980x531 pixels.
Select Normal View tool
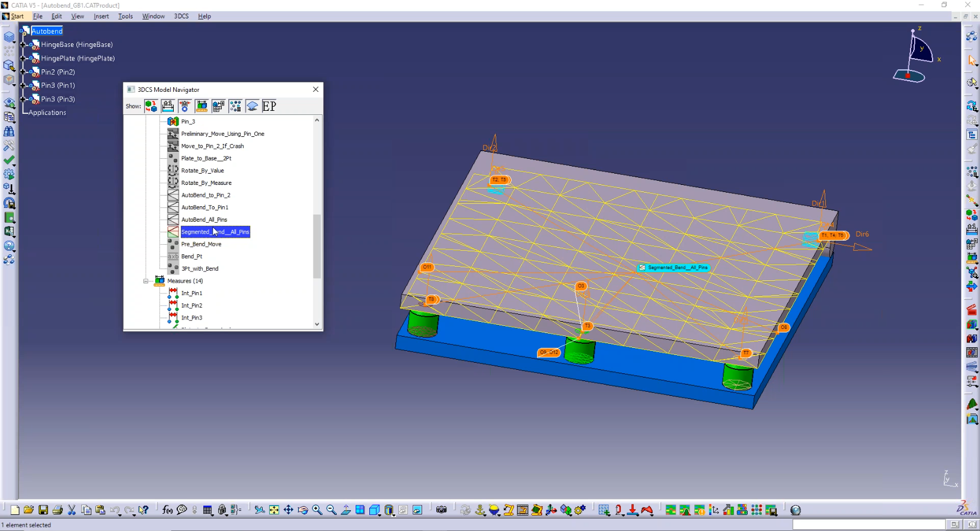(346, 510)
